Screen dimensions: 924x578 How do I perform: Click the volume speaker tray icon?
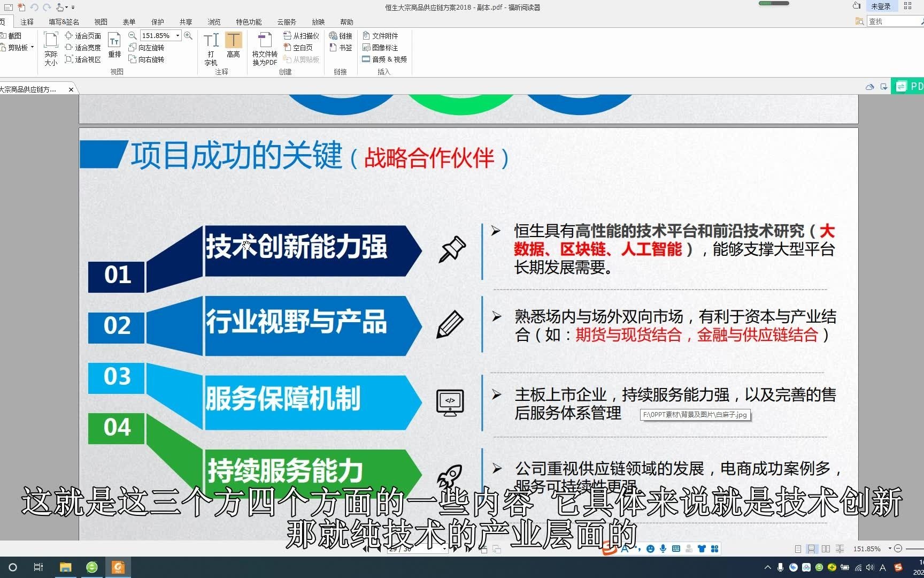[870, 567]
